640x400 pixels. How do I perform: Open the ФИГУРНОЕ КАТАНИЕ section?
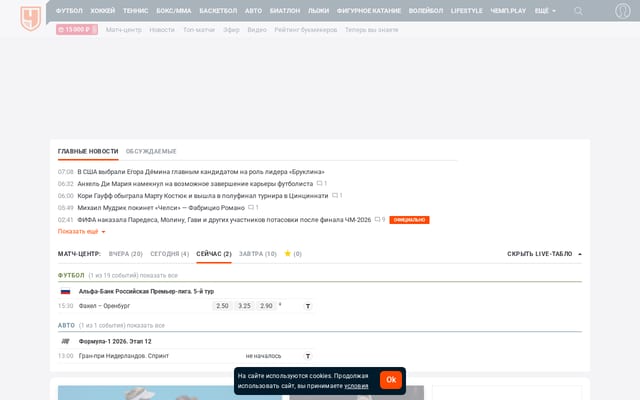point(369,11)
